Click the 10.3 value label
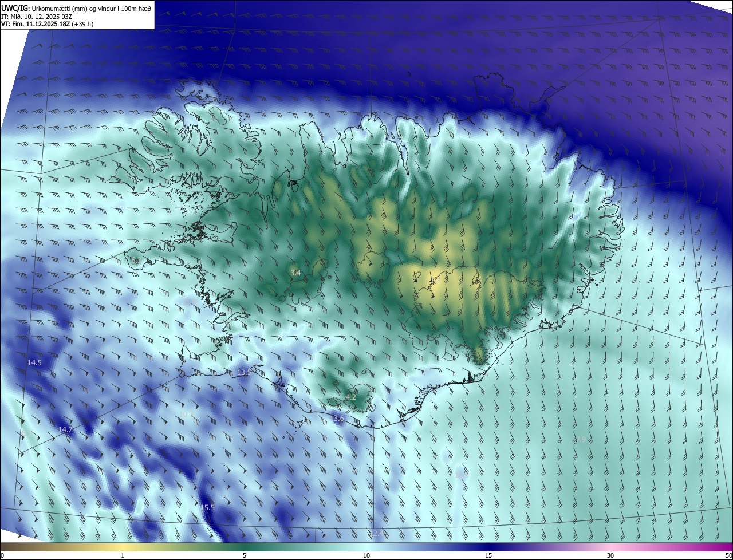This screenshot has width=733, height=560. pyautogui.click(x=186, y=414)
